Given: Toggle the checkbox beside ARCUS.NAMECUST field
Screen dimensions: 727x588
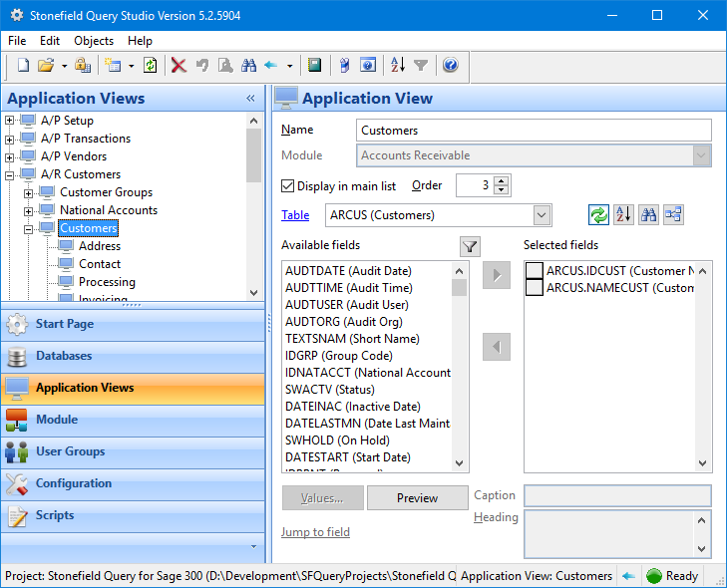Looking at the screenshot, I should click(x=535, y=288).
